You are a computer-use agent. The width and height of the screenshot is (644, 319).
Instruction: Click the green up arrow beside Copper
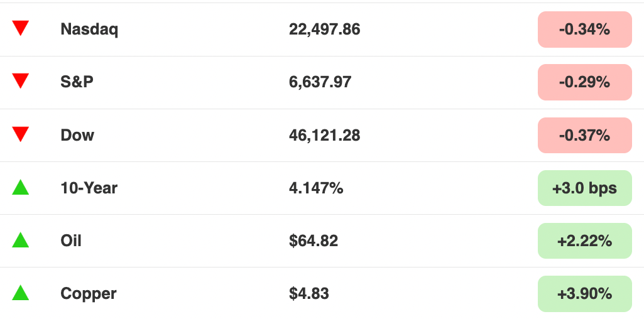[x=20, y=293]
